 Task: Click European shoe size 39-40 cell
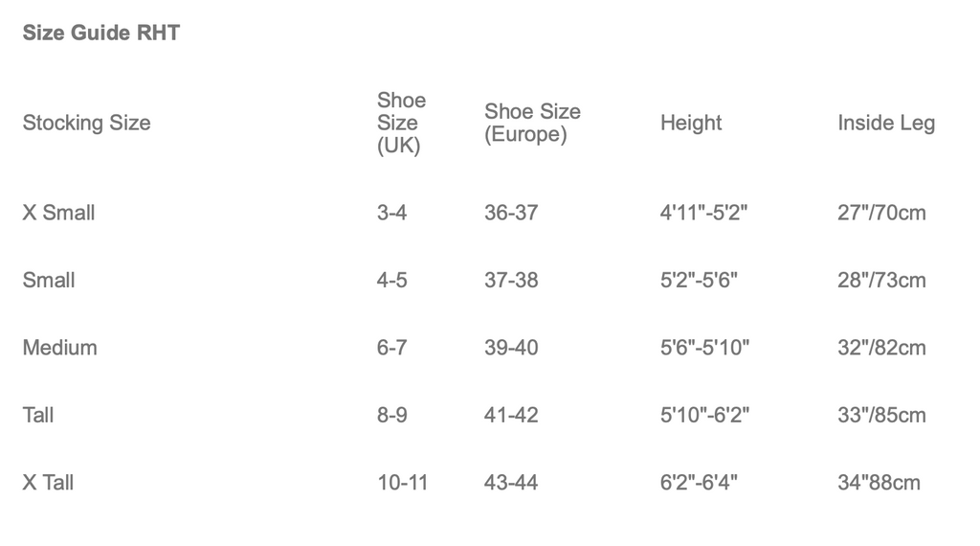511,348
